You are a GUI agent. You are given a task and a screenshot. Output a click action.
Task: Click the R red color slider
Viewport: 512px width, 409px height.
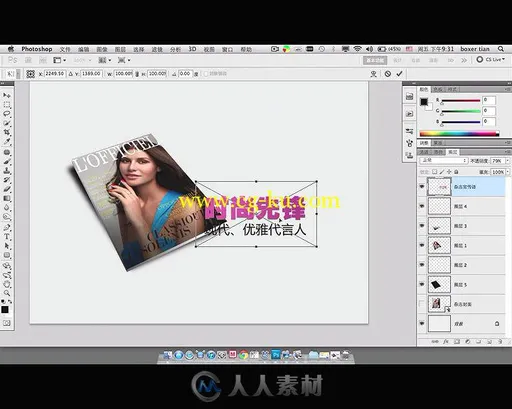pyautogui.click(x=460, y=100)
